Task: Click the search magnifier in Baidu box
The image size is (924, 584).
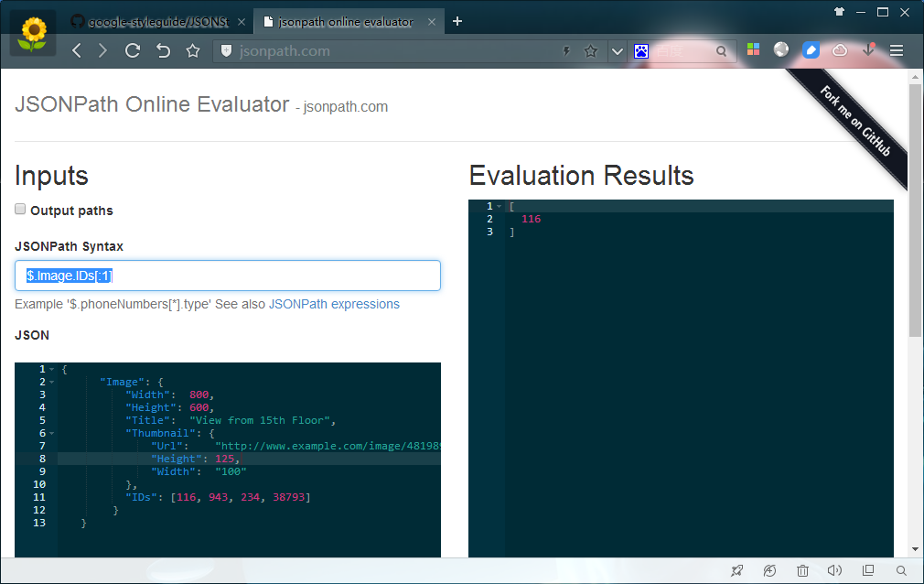Action: 721,51
